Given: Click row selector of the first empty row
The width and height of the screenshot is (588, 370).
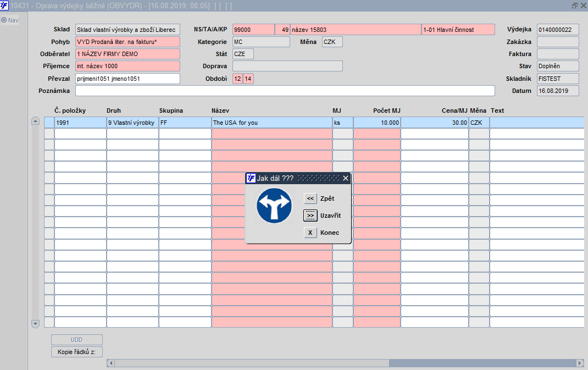Looking at the screenshot, I should pos(49,134).
